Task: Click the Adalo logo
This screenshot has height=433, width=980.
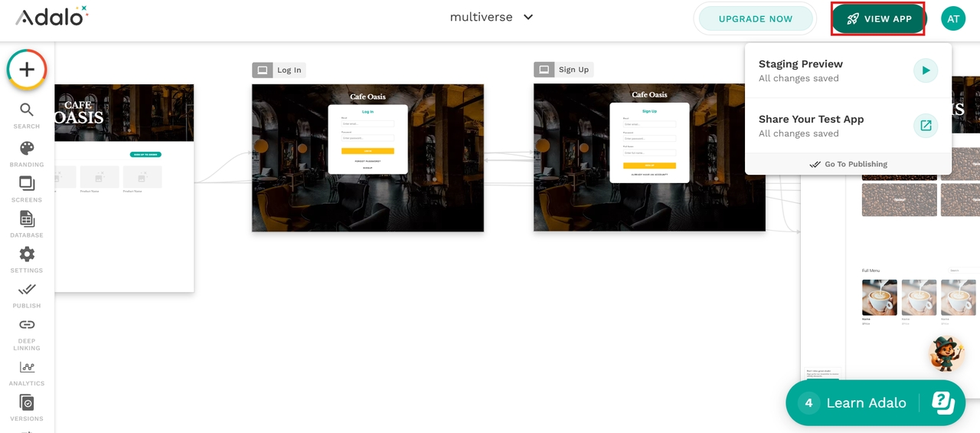Action: [x=51, y=16]
